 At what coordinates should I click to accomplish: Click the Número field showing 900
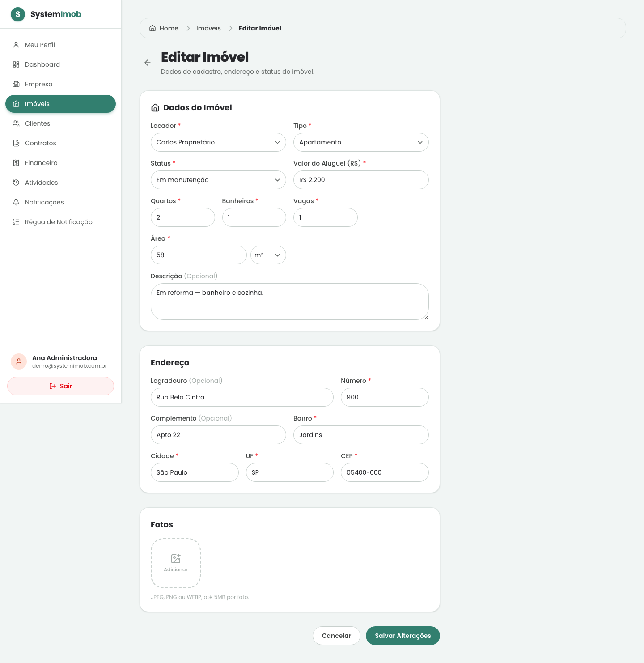point(385,397)
